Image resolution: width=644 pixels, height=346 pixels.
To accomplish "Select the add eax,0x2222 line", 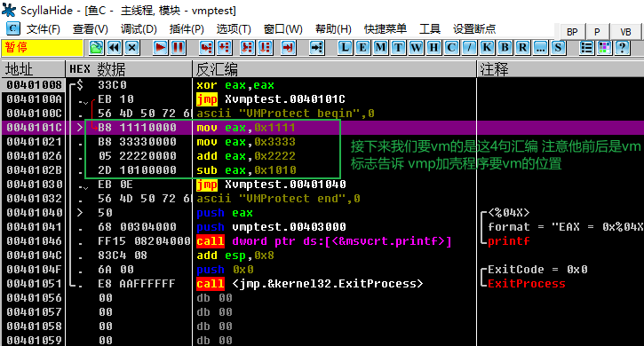I will coord(322,156).
